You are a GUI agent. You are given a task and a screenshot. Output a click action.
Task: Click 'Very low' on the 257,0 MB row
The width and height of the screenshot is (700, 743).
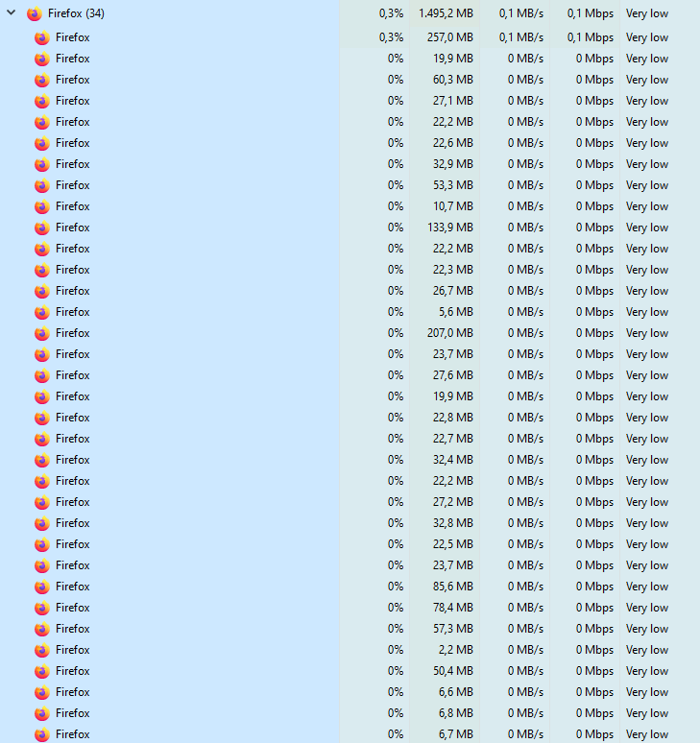click(x=647, y=37)
